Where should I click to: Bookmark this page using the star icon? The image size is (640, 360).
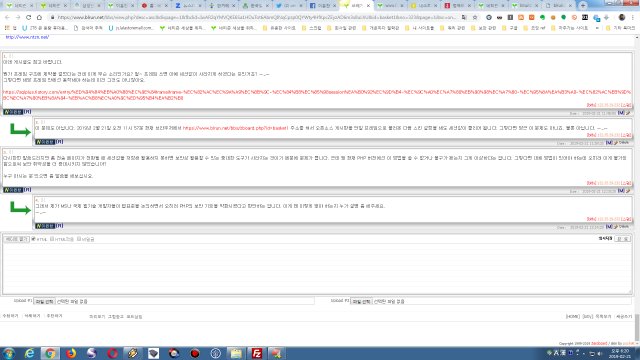[x=475, y=18]
